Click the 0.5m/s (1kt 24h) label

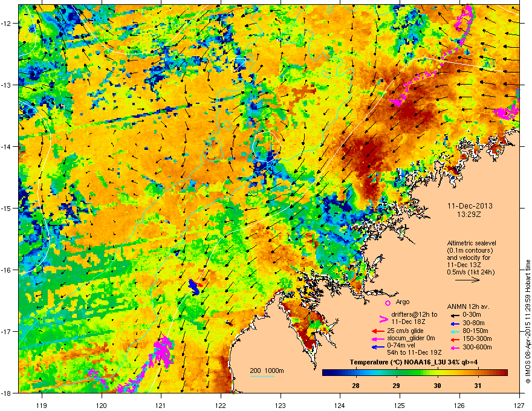pyautogui.click(x=472, y=272)
